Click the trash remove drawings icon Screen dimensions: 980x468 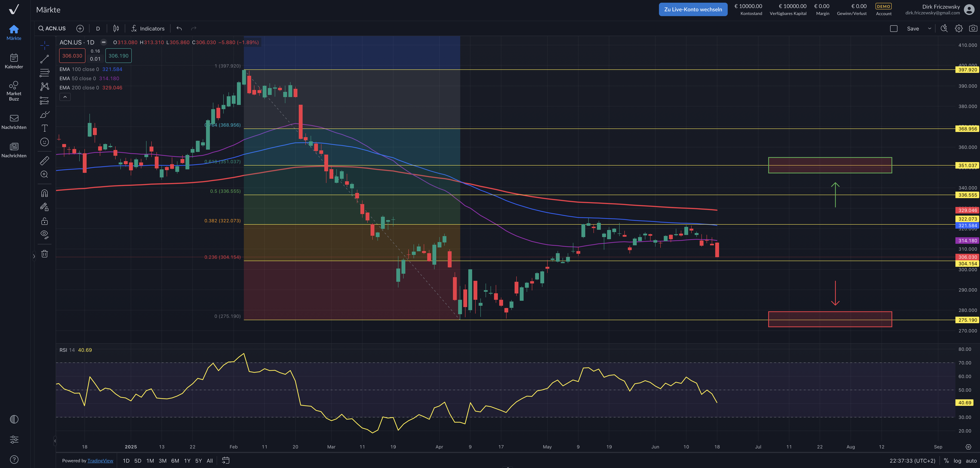click(x=45, y=254)
